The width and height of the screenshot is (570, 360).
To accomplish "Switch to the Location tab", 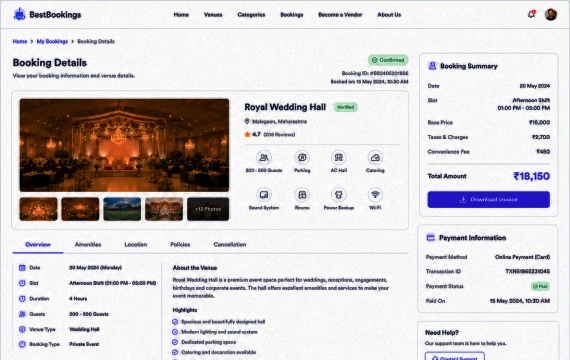I will coord(136,244).
